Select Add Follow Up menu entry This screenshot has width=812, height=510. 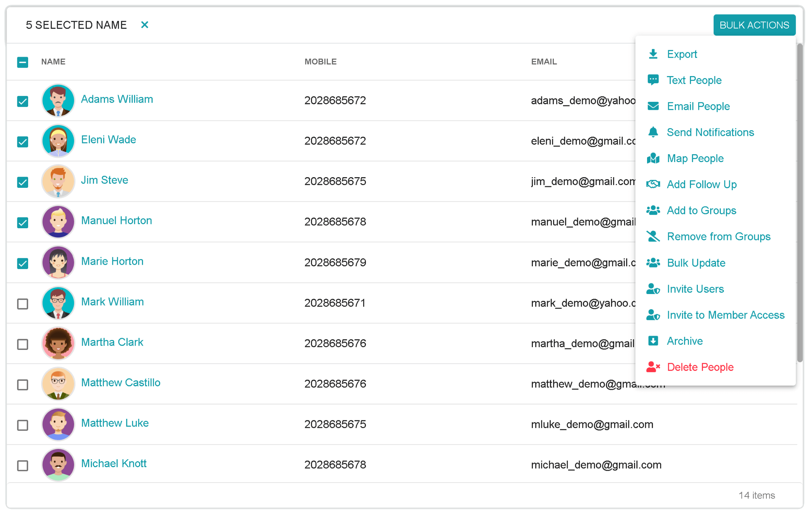(x=715, y=184)
